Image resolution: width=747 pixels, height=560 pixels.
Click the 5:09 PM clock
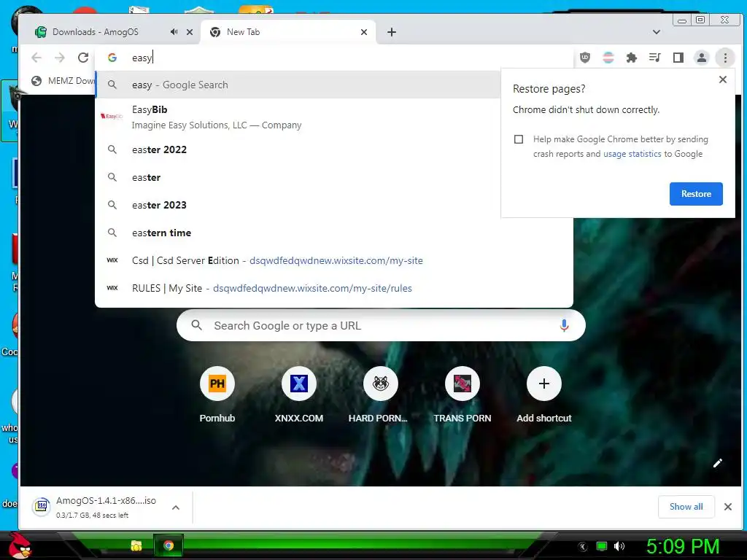[683, 546]
